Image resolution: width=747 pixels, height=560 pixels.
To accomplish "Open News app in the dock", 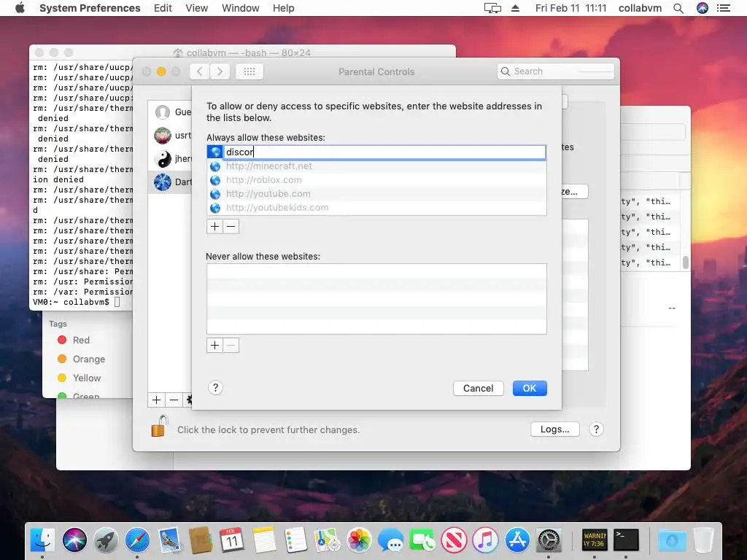I will pos(454,540).
